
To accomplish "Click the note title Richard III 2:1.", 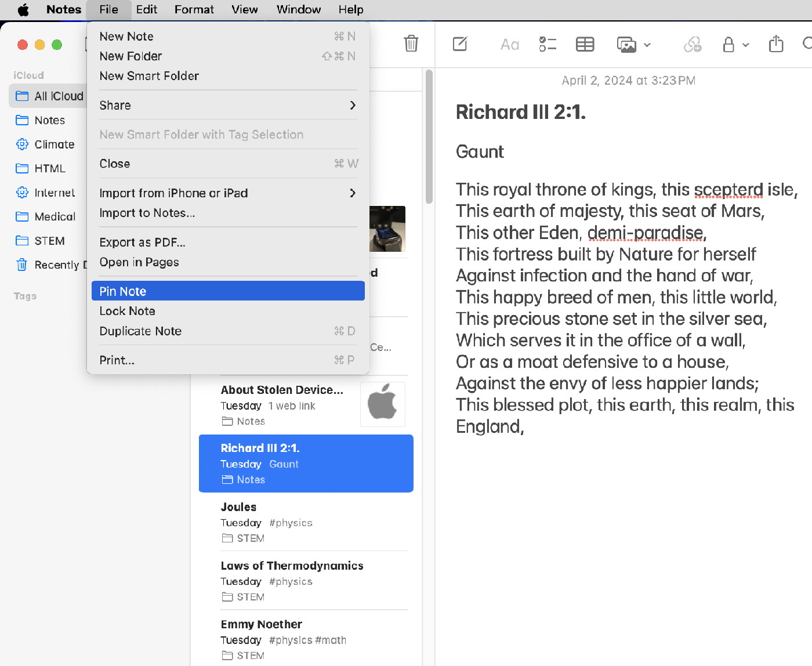I will tap(520, 112).
